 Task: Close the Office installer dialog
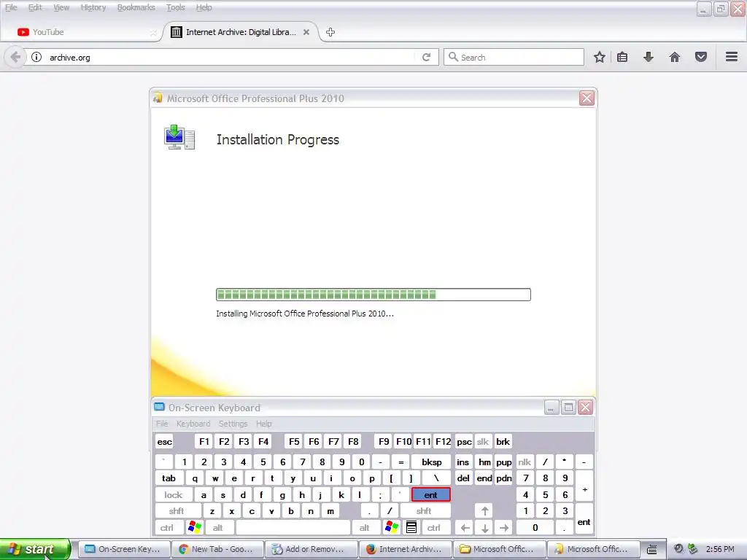pyautogui.click(x=587, y=98)
